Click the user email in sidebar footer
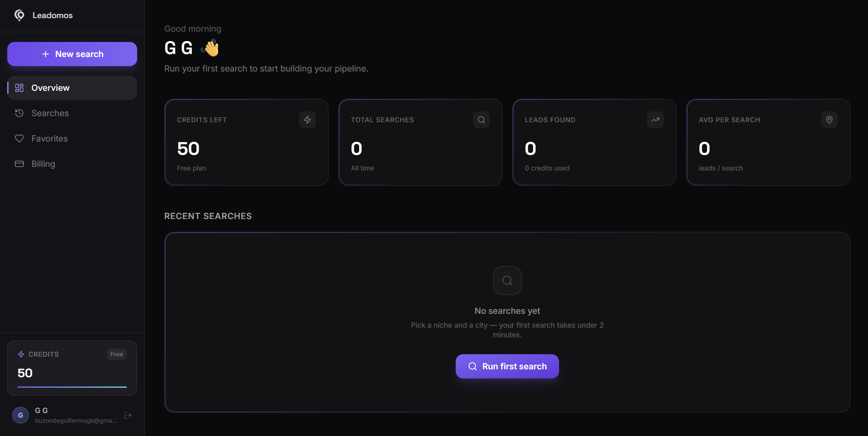 pyautogui.click(x=76, y=421)
